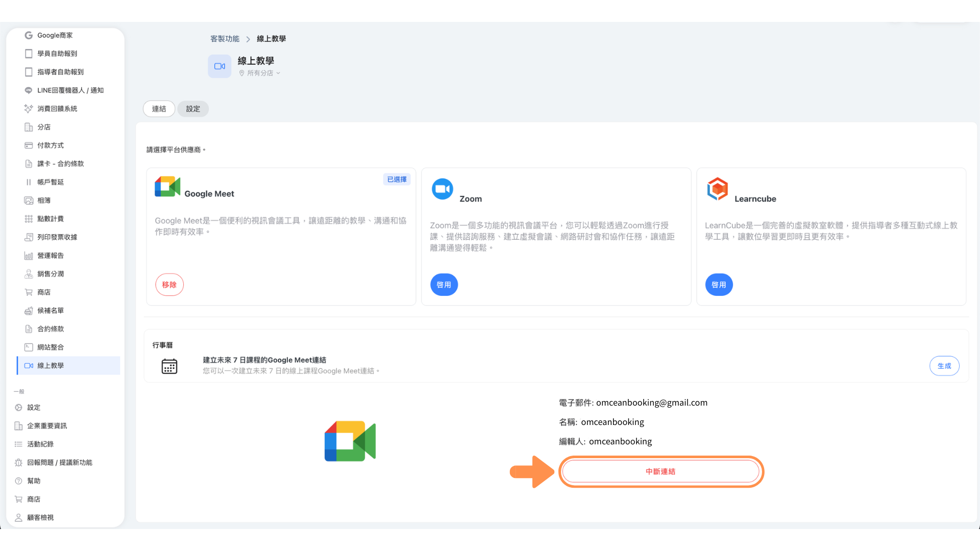Viewport: 980px width, 551px height.
Task: Click the 營運報告 chart icon
Action: pyautogui.click(x=29, y=256)
